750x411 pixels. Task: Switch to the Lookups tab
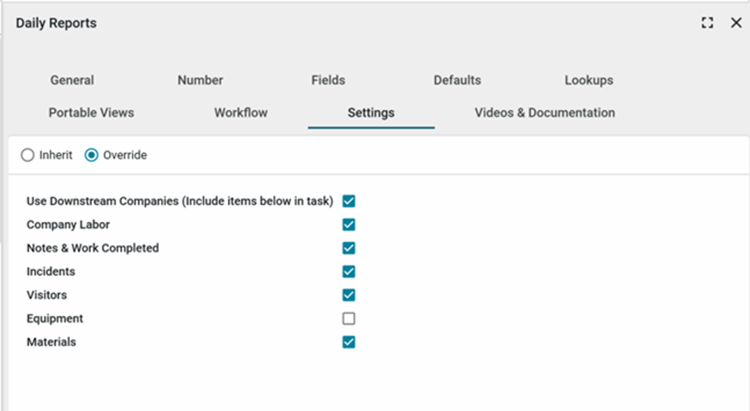(x=588, y=80)
